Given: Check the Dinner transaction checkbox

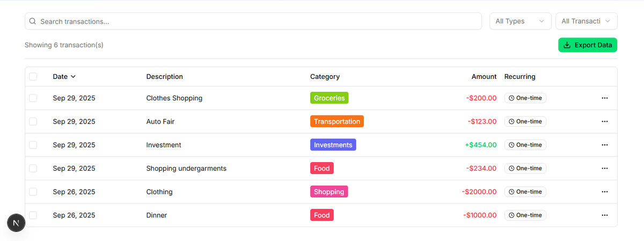Looking at the screenshot, I should (33, 215).
